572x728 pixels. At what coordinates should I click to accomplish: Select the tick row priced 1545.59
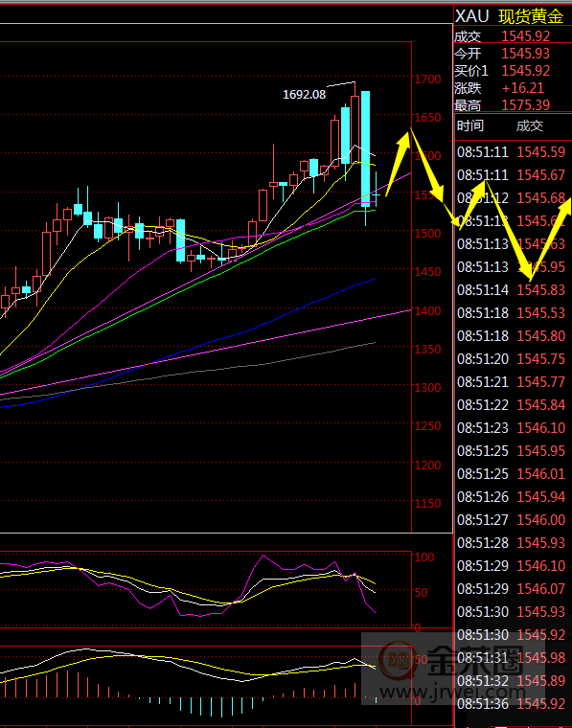512,151
